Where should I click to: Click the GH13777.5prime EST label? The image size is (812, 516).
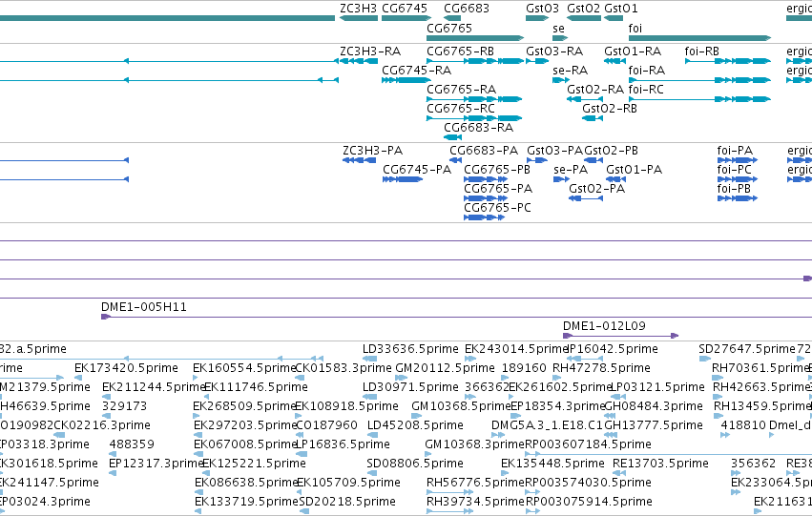tap(654, 426)
